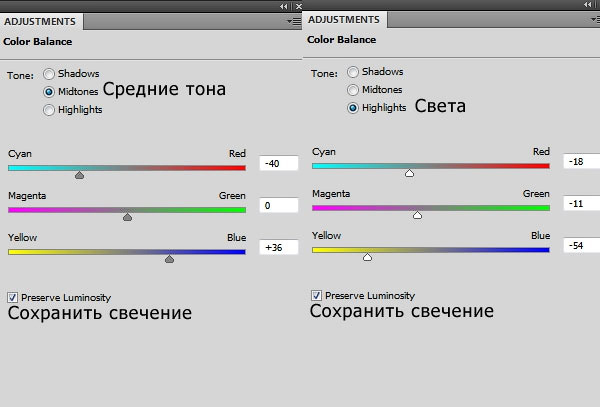
Task: Click the Cyan-Red value field showing -40
Action: coord(279,163)
